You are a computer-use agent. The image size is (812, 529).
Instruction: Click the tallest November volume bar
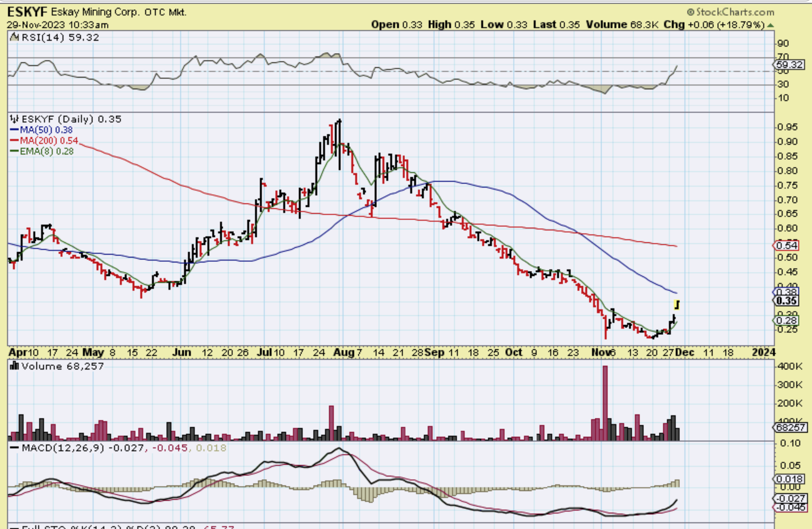(605, 403)
